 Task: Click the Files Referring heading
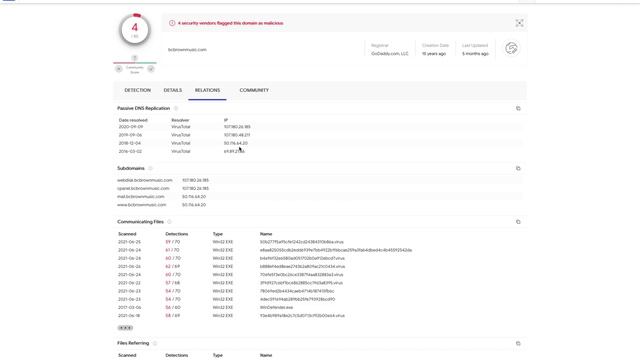133,344
